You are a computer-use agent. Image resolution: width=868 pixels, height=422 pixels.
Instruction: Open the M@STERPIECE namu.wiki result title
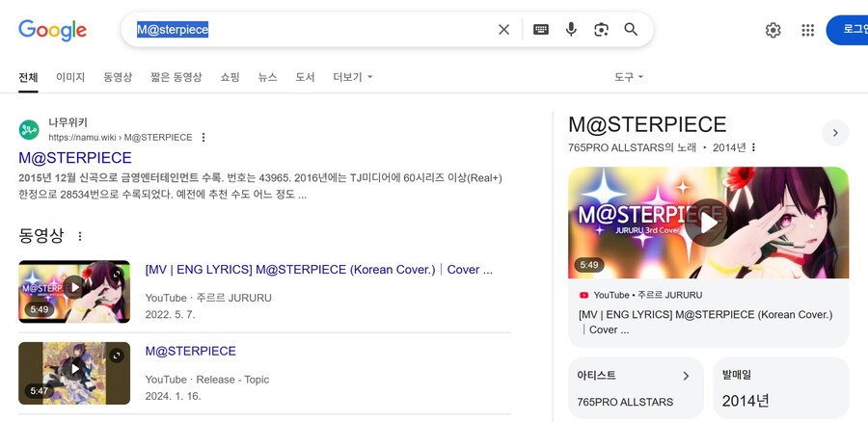tap(74, 158)
